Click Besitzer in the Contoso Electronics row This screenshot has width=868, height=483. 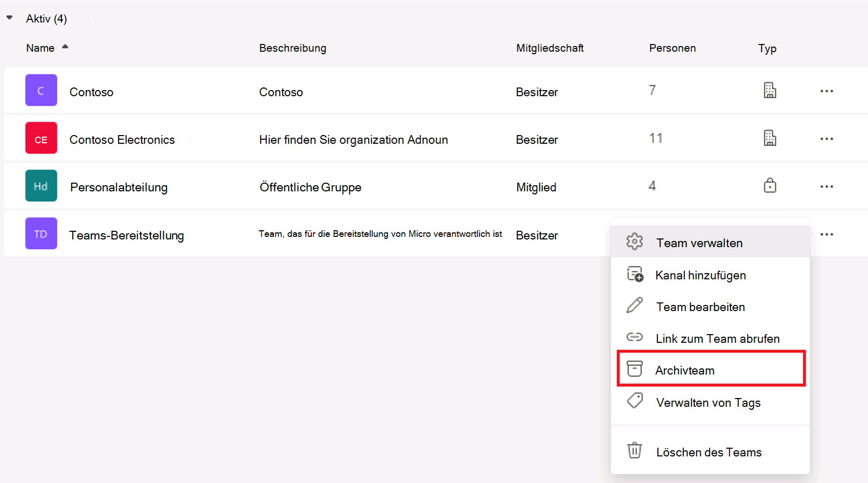click(537, 140)
